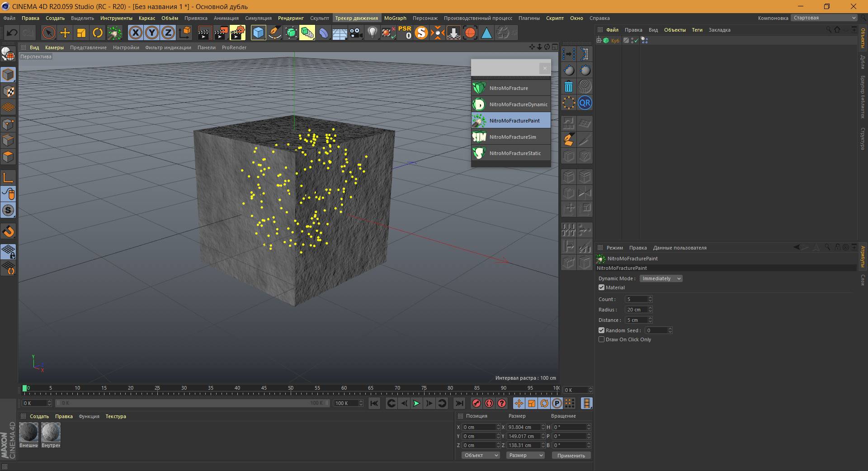
Task: Toggle Autokeying red button
Action: [x=489, y=403]
